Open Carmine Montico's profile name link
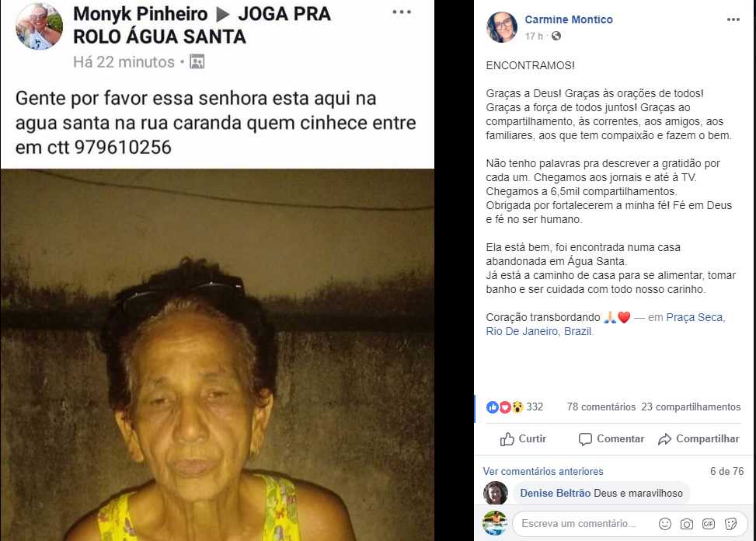This screenshot has width=756, height=541. [569, 19]
